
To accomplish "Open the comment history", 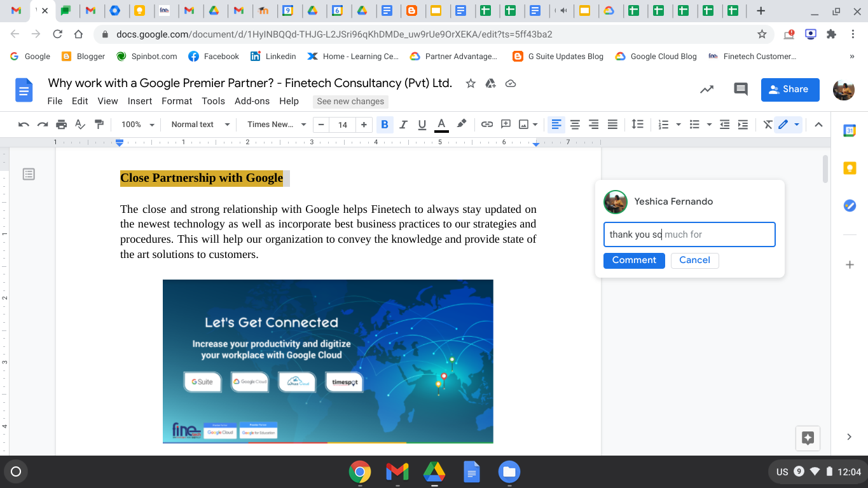I will pyautogui.click(x=741, y=90).
